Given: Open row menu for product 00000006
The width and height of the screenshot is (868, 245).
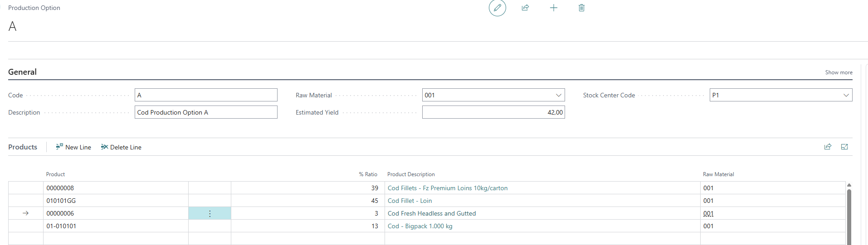Looking at the screenshot, I should tap(210, 213).
